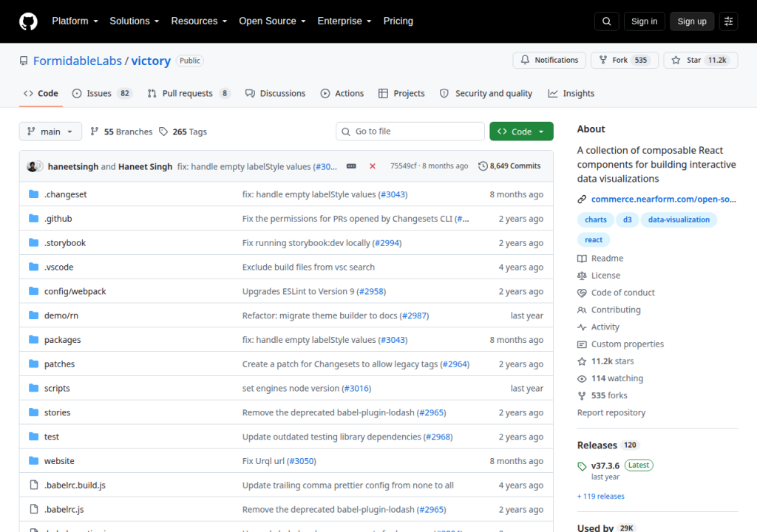757x532 pixels.
Task: Open the green Code dropdown button
Action: click(521, 132)
